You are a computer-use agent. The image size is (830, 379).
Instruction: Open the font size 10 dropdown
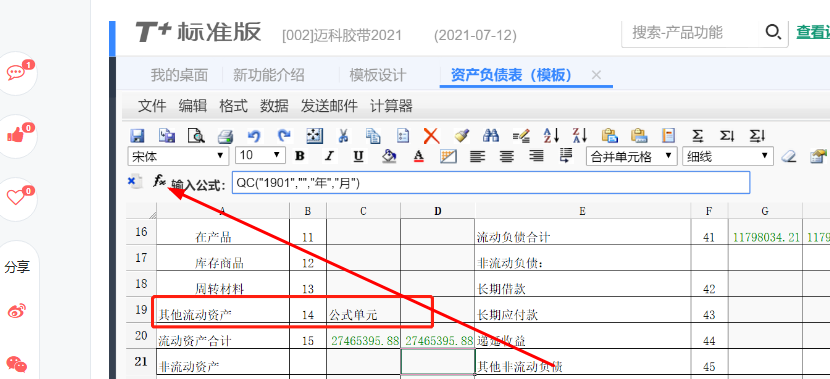tap(260, 156)
